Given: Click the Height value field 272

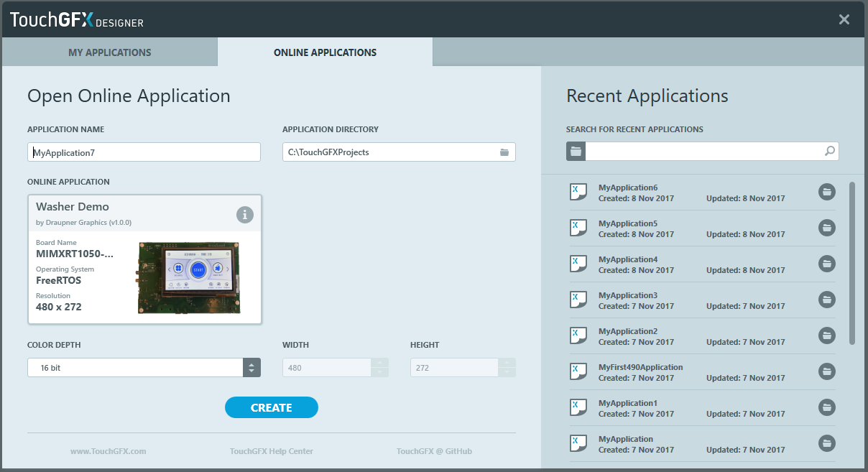Looking at the screenshot, I should [455, 367].
